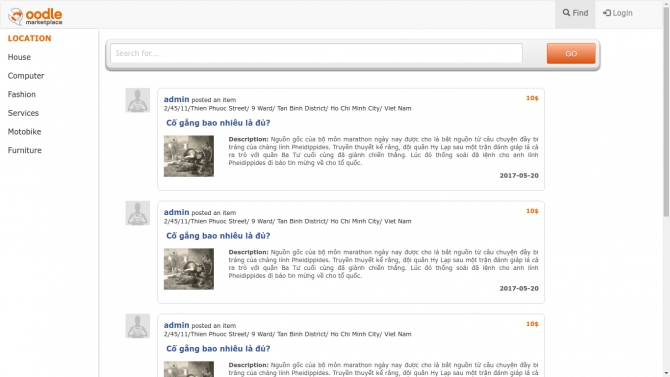Select the Computer category
Image resolution: width=670 pixels, height=377 pixels.
(x=26, y=76)
